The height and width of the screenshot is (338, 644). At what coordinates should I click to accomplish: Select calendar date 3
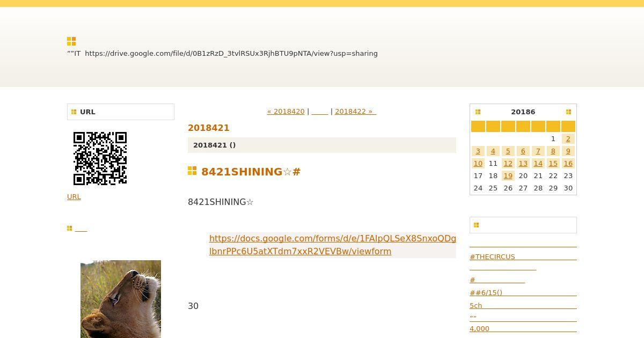[478, 151]
